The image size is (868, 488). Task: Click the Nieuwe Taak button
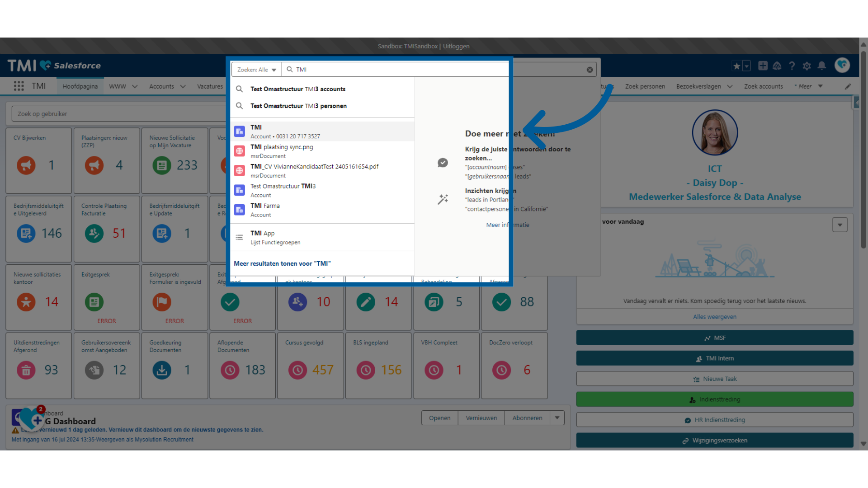point(715,379)
